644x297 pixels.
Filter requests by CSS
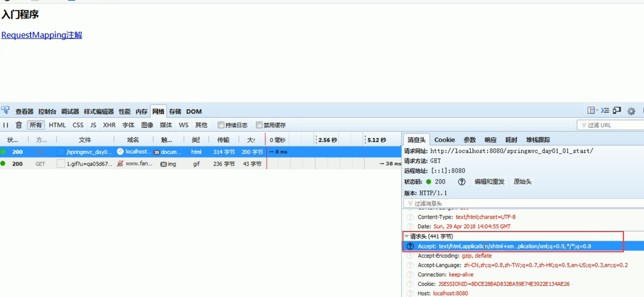[78, 125]
